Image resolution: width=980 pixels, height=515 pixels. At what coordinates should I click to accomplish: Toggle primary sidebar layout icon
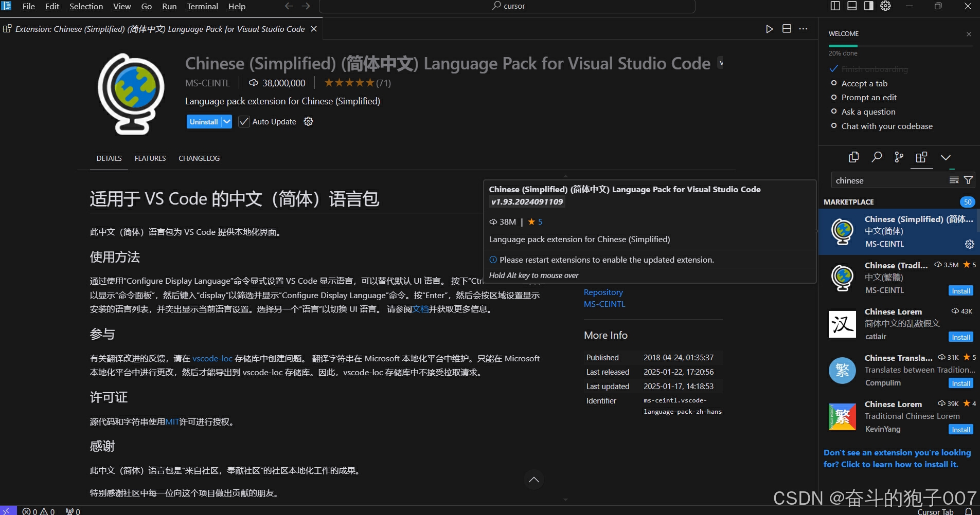click(x=835, y=6)
